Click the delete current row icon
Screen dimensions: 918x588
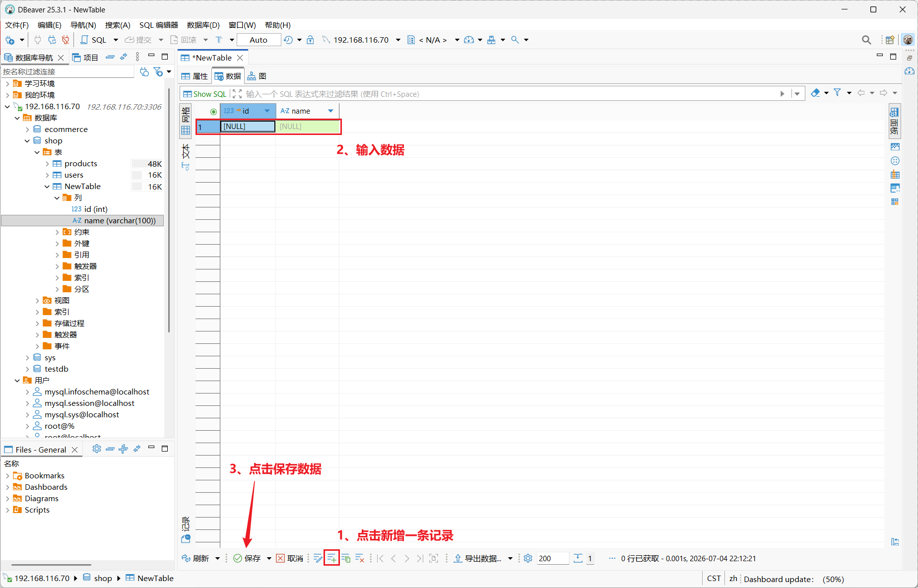360,558
